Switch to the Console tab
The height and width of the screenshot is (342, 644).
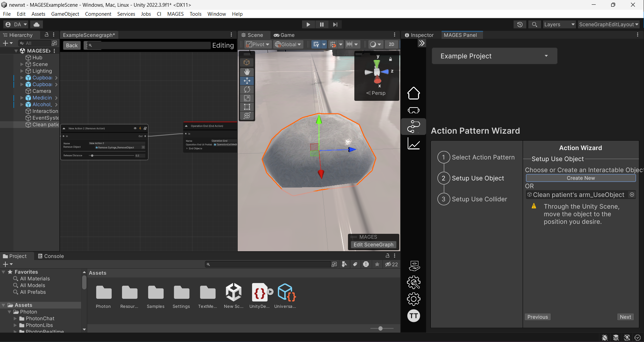pyautogui.click(x=51, y=256)
